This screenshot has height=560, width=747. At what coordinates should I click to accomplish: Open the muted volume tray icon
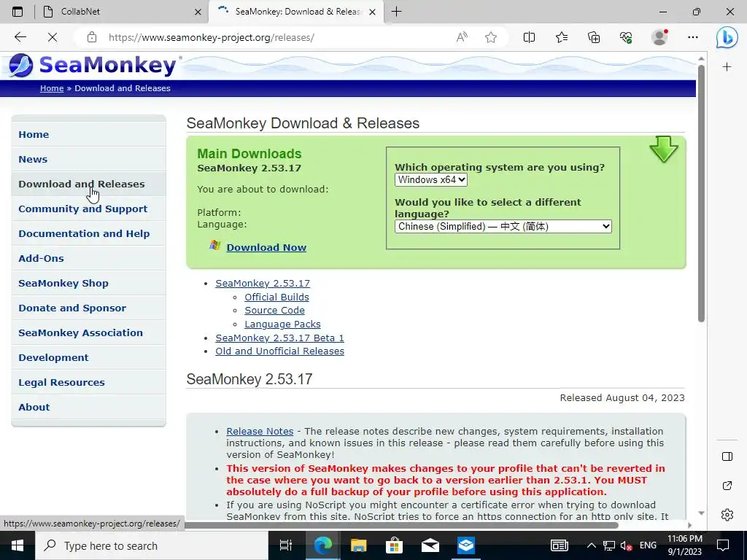point(627,545)
